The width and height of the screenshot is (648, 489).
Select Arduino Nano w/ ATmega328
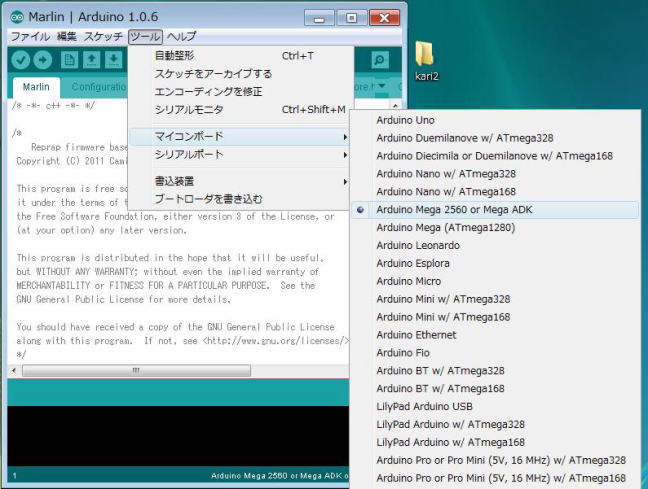coord(495,174)
